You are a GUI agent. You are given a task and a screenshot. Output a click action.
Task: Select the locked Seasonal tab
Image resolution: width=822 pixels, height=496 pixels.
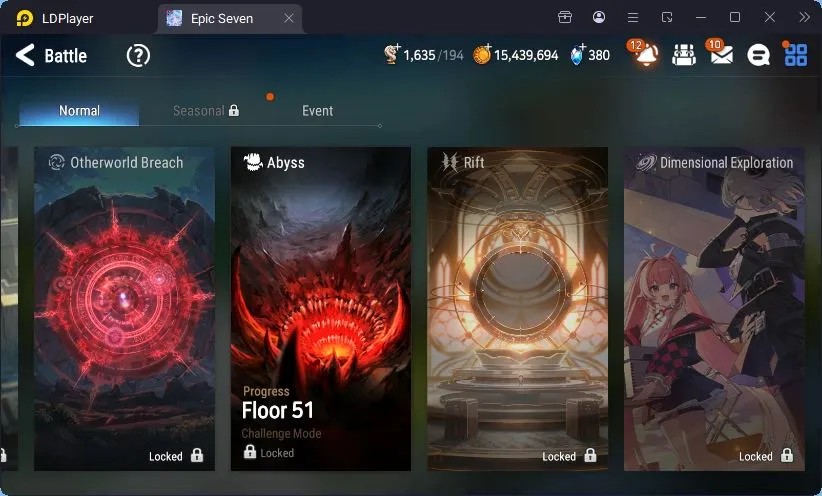click(206, 111)
